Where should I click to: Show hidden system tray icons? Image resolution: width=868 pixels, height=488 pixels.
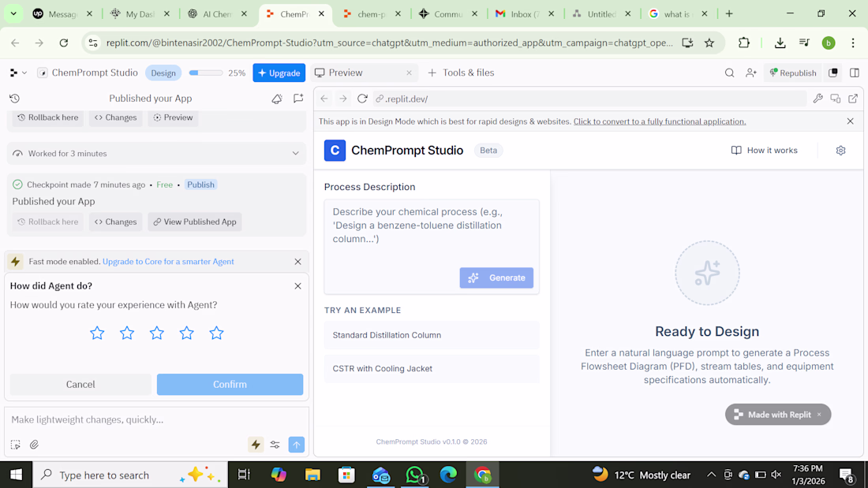pos(711,475)
